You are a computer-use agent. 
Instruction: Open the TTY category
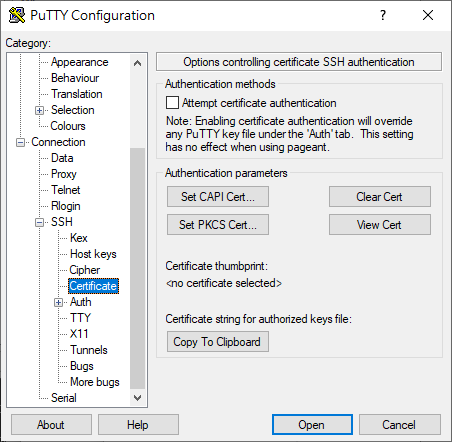[x=80, y=318]
